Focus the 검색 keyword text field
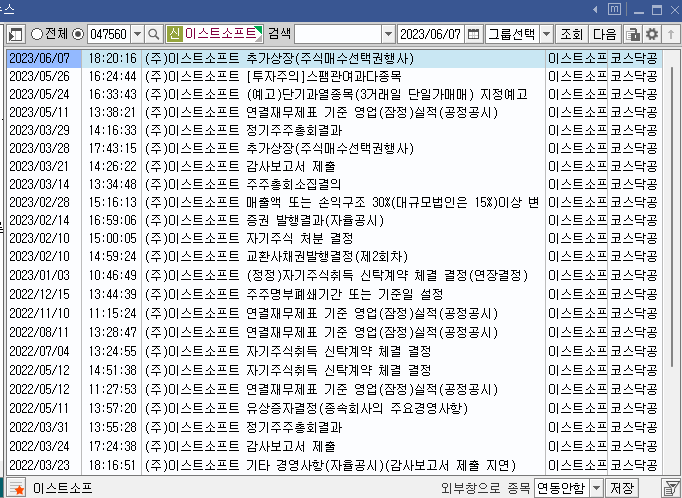The height and width of the screenshot is (498, 682). 338,34
